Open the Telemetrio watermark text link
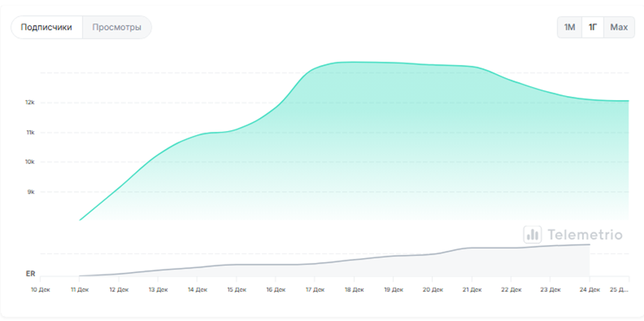This screenshot has height=321, width=644. [584, 234]
